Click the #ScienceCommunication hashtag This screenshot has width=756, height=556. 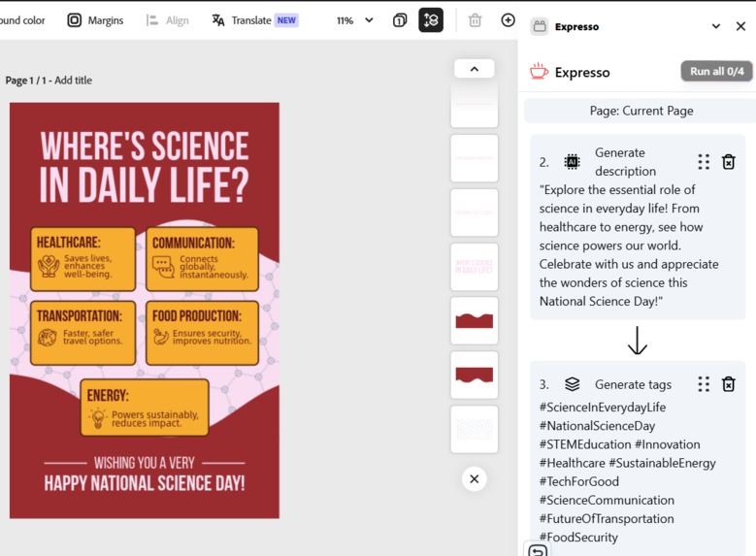607,500
